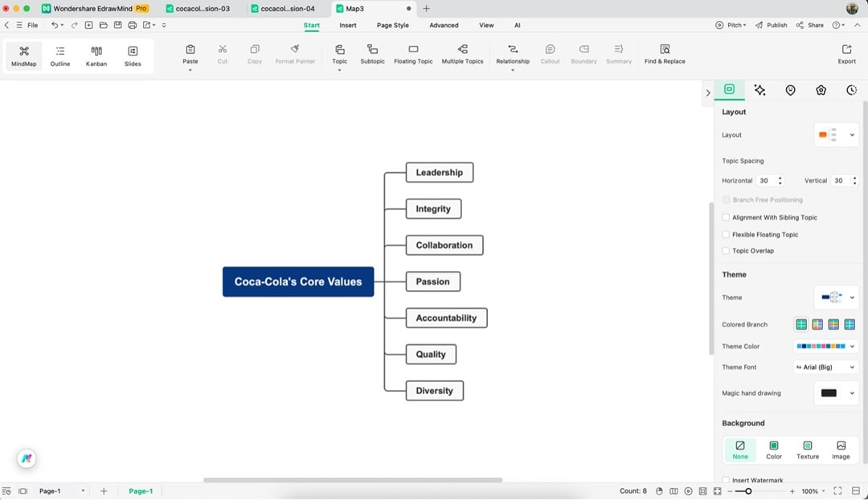Open the Kanban view
The image size is (868, 501).
coord(96,55)
